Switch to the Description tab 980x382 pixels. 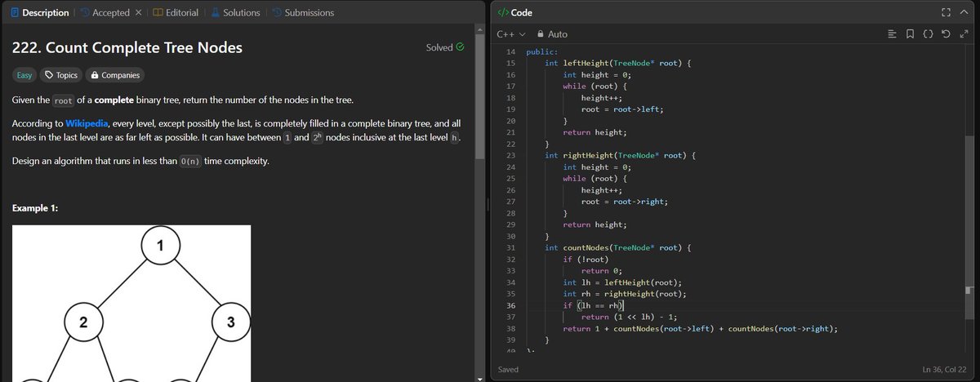click(40, 12)
